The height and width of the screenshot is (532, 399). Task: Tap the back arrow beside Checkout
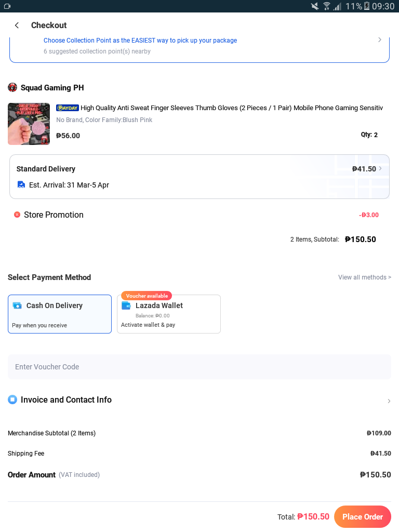click(x=17, y=25)
